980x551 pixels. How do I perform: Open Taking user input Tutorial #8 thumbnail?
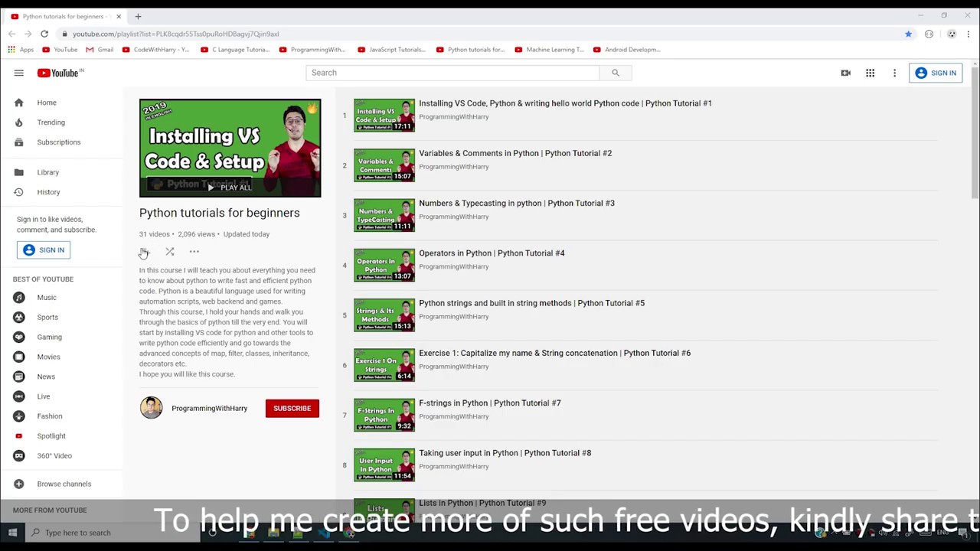[384, 465]
